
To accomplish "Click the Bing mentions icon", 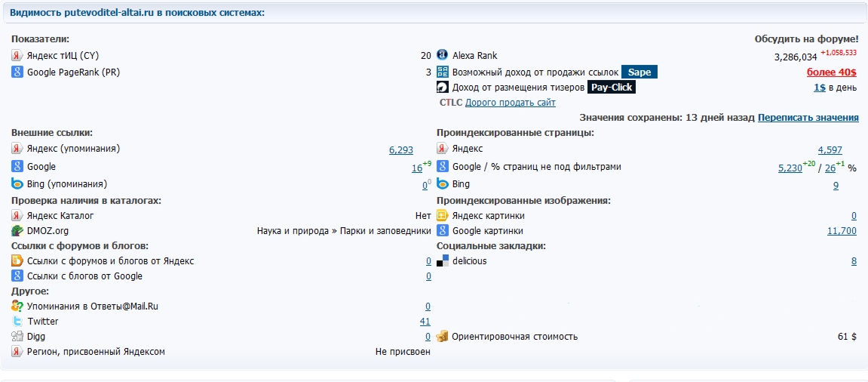I will tap(17, 184).
